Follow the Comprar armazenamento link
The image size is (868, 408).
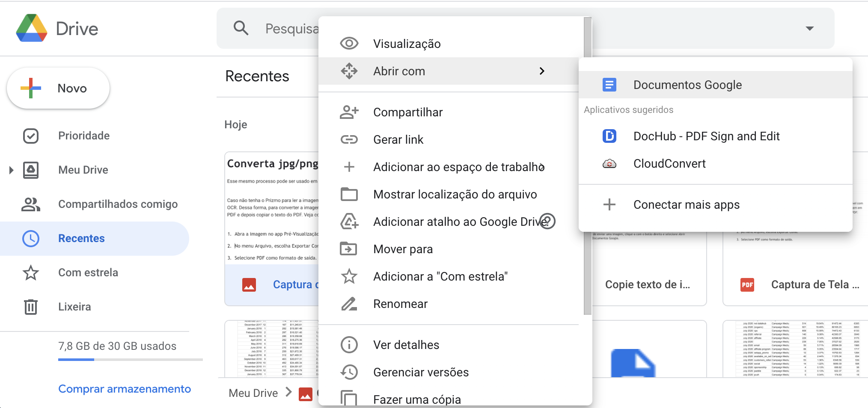coord(125,389)
